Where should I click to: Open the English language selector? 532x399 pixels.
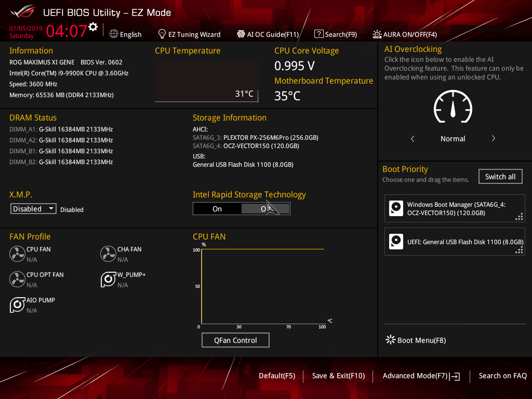(125, 34)
